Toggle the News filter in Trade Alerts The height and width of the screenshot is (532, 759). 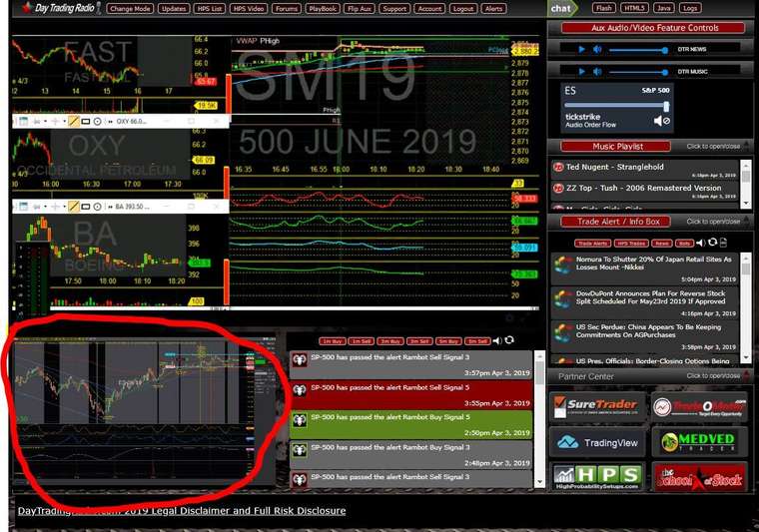[x=662, y=244]
